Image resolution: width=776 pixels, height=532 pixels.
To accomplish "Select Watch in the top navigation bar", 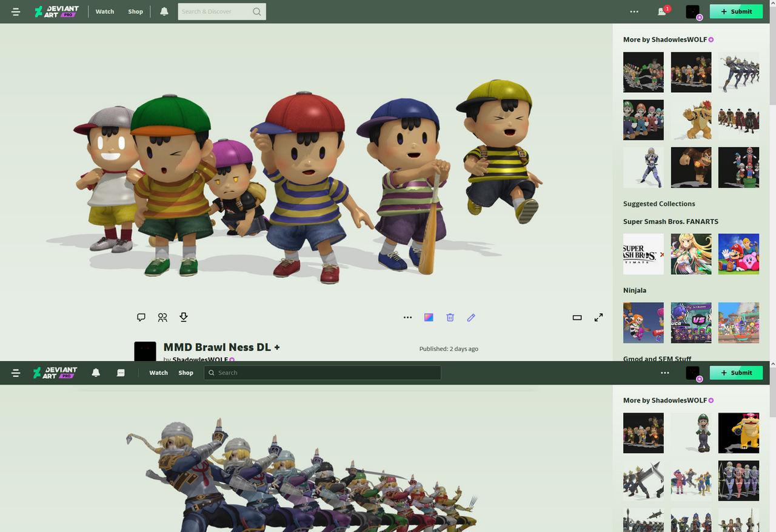I will (105, 12).
